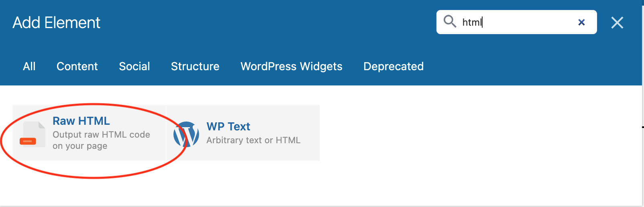Click the WordPress logo on WP Text
This screenshot has height=207, width=644.
186,134
